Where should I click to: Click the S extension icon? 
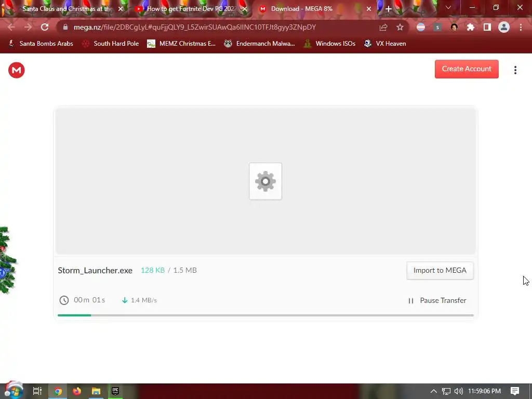coord(437,27)
